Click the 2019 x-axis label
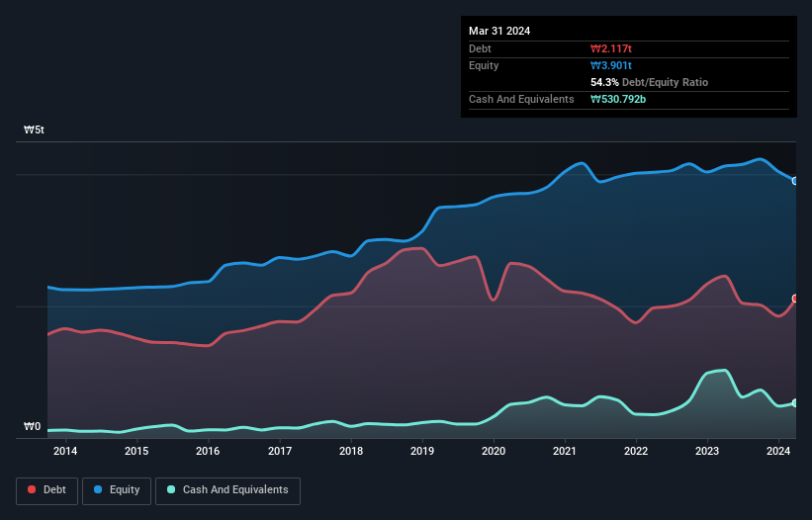 [x=422, y=451]
